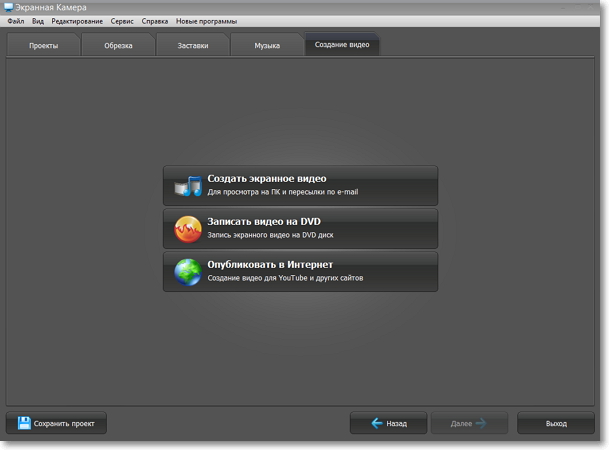Open the Файл menu
The height and width of the screenshot is (450, 609).
pos(16,21)
